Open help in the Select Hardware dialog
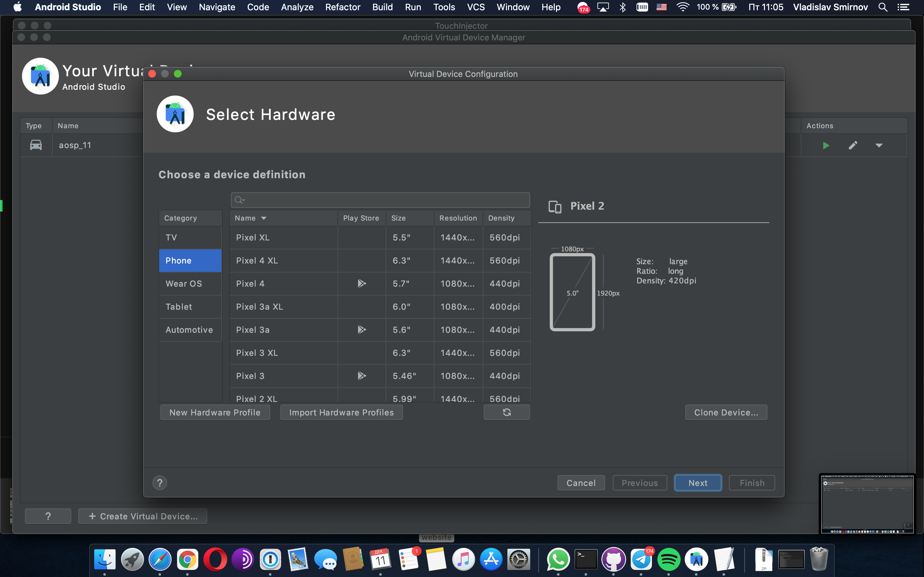This screenshot has width=924, height=577. tap(159, 482)
